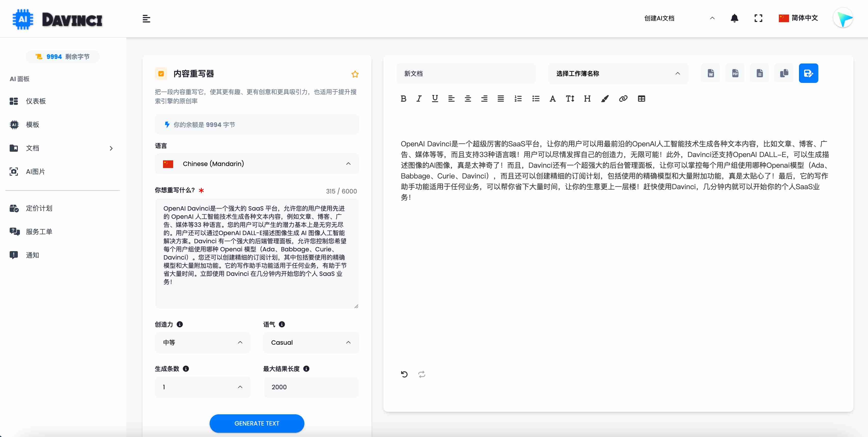
Task: Open 选择工作簿名称 dropdown
Action: click(618, 73)
